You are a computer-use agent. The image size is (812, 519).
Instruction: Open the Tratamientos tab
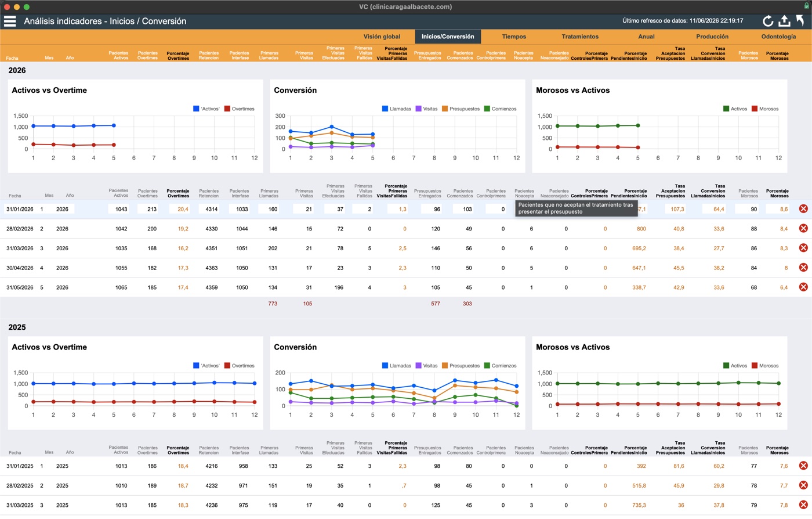tap(580, 37)
